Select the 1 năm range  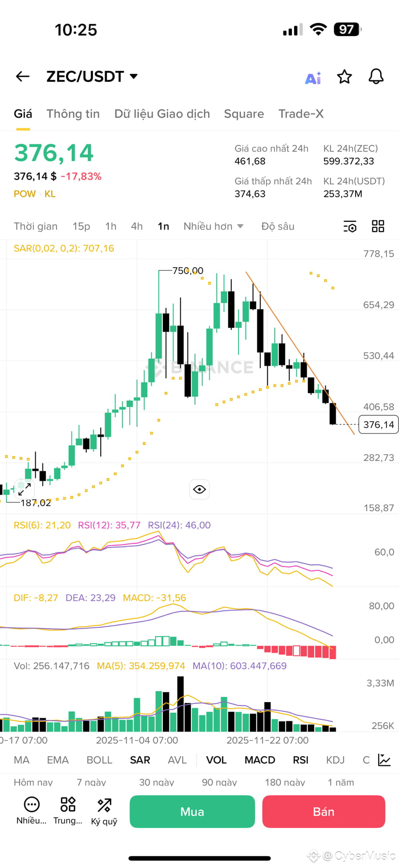pos(341,782)
